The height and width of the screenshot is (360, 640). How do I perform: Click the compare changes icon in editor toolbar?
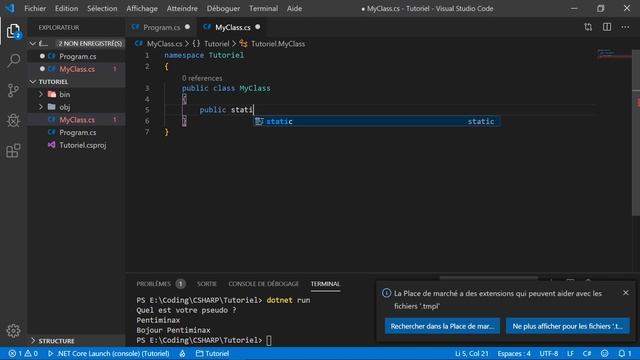coord(588,27)
